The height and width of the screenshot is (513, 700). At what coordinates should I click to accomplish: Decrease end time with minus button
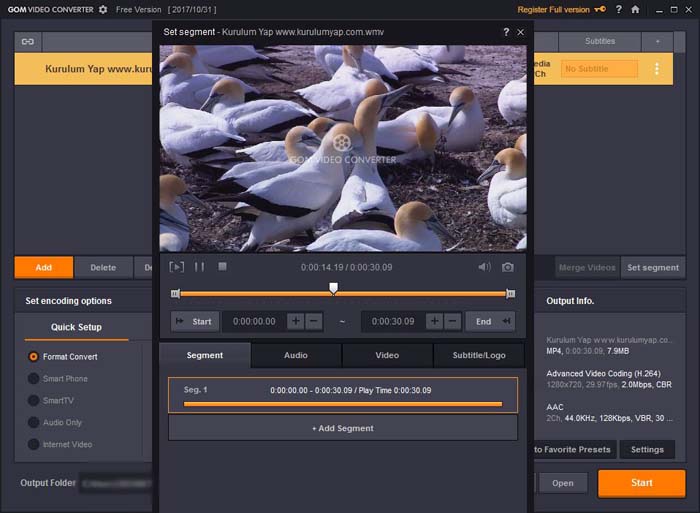tap(453, 321)
